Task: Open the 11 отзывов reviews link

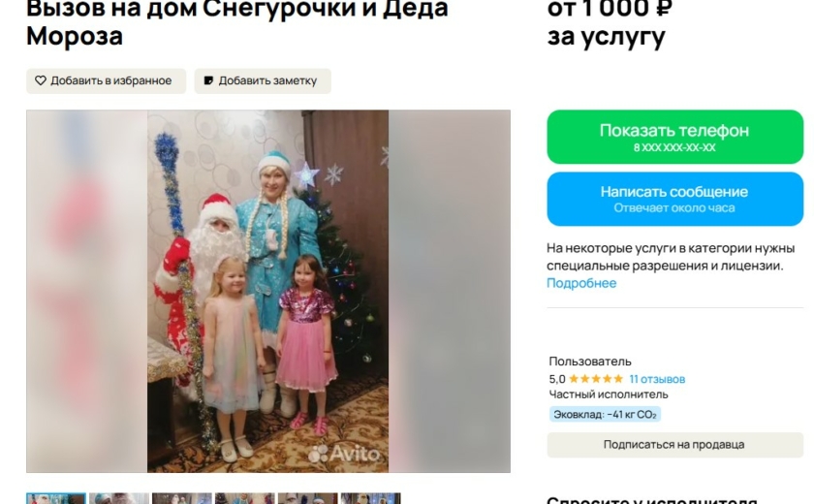Action: (x=657, y=379)
